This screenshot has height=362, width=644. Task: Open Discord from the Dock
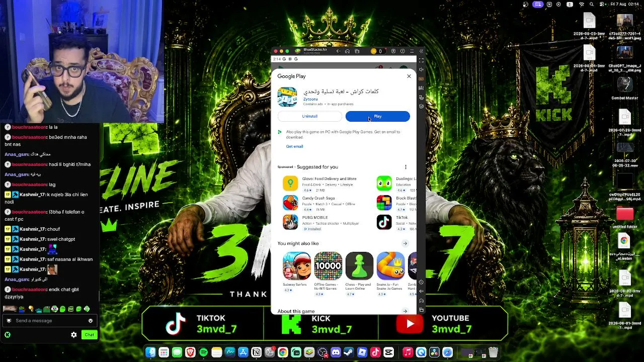[336, 352]
